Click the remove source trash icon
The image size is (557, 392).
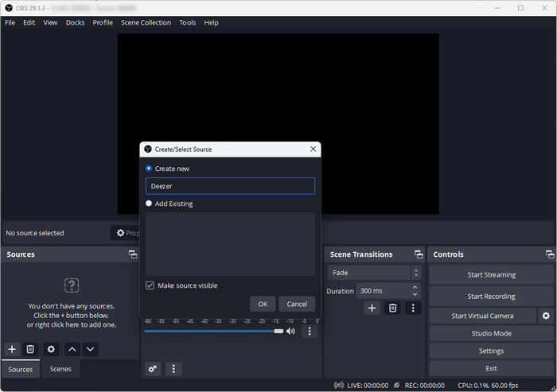[x=30, y=349]
